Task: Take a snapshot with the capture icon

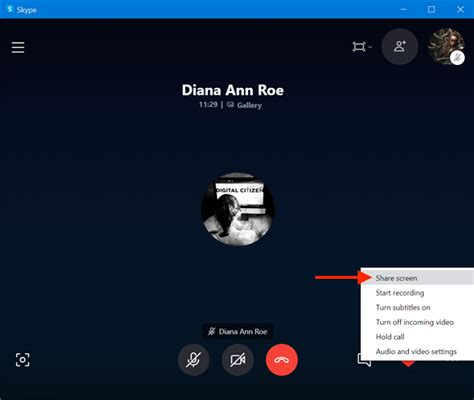Action: click(23, 360)
